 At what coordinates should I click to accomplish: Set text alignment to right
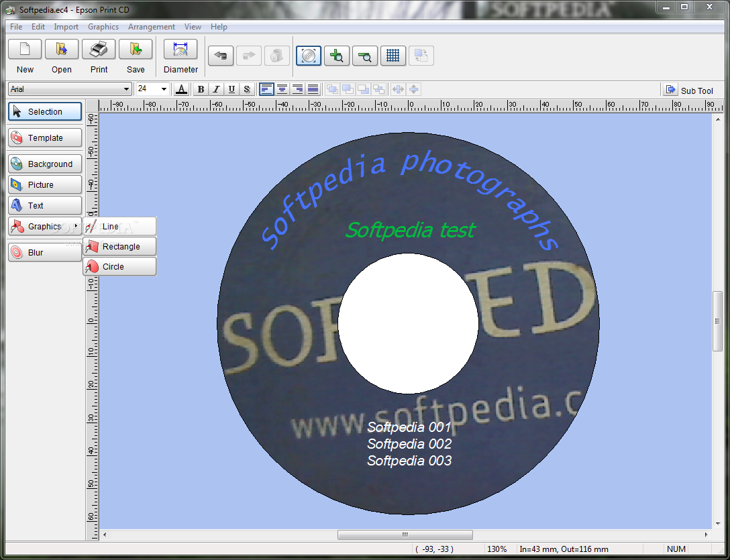tap(297, 89)
